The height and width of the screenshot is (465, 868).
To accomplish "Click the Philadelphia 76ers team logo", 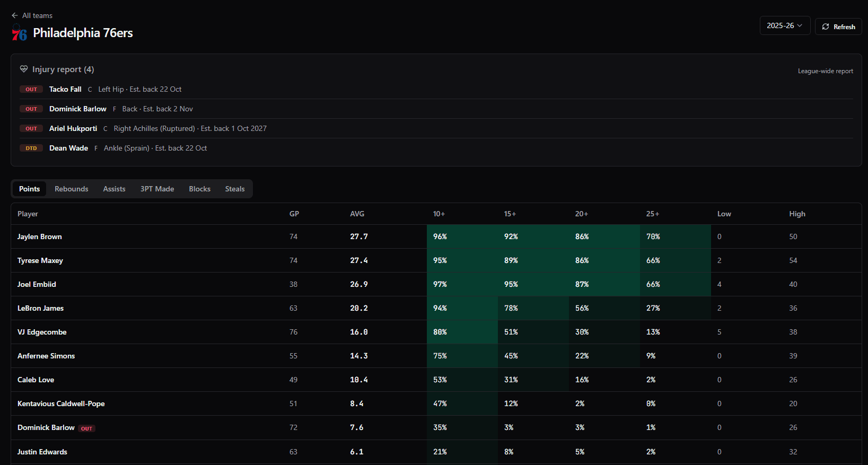I will click(x=19, y=33).
